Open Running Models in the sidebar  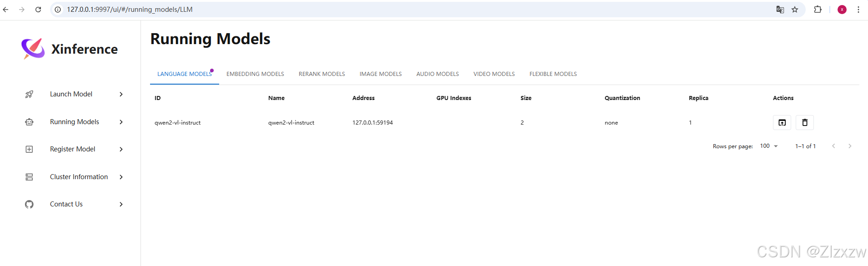(75, 122)
